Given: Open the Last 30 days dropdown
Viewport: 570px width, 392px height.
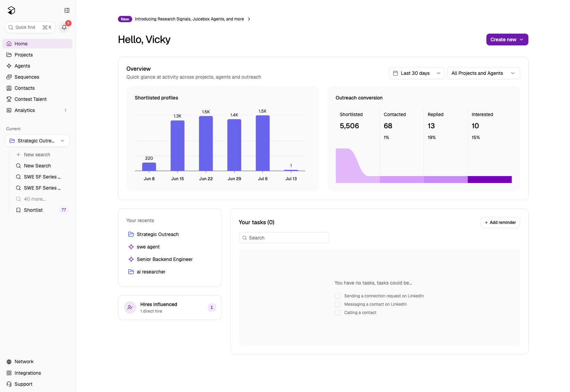Looking at the screenshot, I should 416,73.
